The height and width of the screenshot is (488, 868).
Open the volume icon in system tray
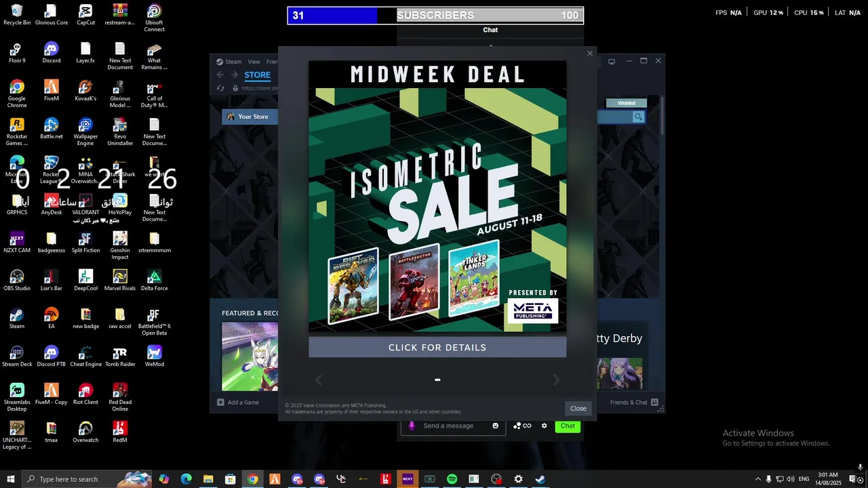point(791,479)
